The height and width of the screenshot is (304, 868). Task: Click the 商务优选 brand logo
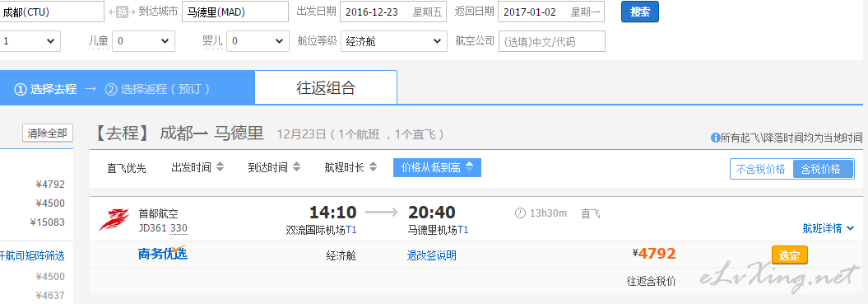(x=162, y=254)
